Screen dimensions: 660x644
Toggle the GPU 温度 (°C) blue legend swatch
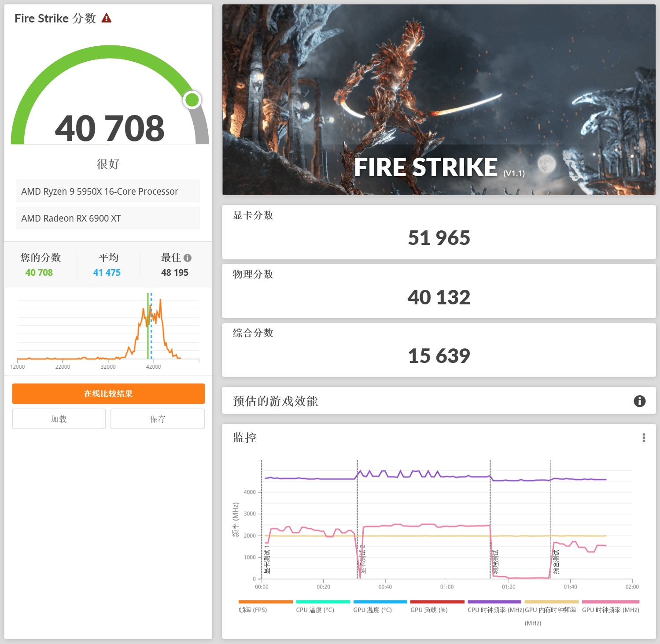pyautogui.click(x=380, y=602)
